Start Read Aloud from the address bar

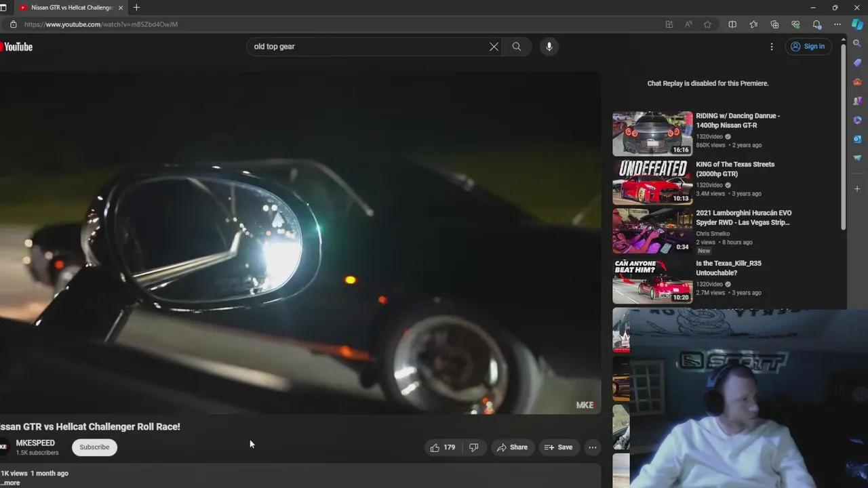point(688,24)
